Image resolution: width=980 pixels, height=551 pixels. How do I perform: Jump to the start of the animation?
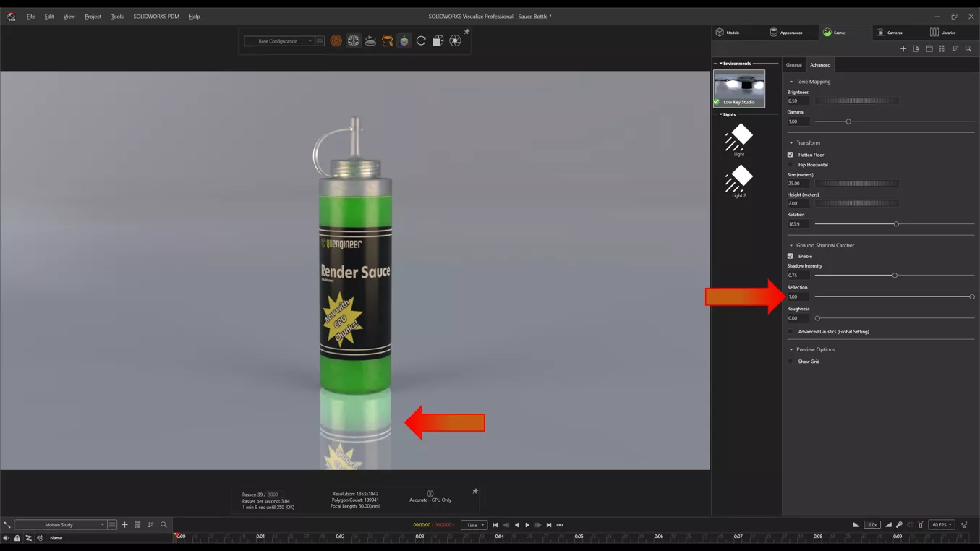(x=495, y=525)
